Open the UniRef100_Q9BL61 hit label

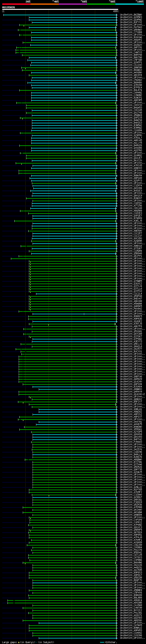click(131, 409)
